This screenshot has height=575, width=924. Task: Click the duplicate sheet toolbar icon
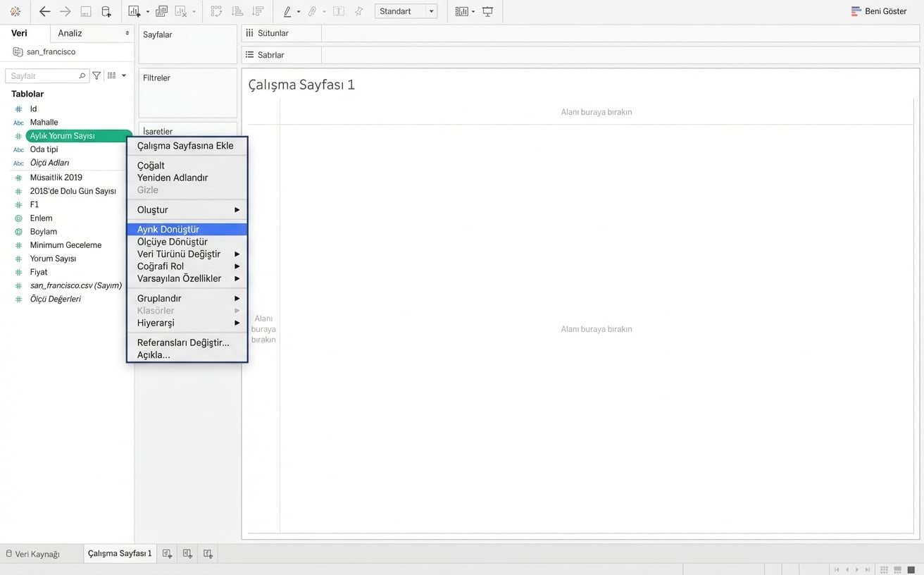click(161, 11)
